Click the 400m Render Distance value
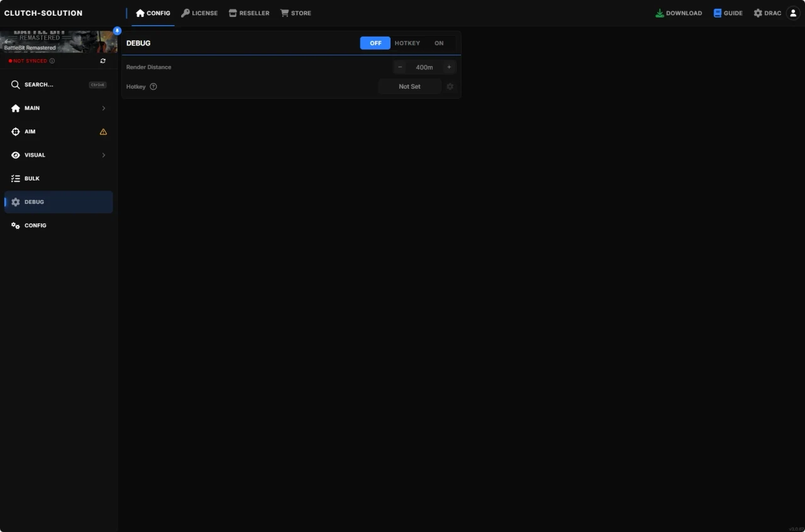805x532 pixels. click(425, 67)
